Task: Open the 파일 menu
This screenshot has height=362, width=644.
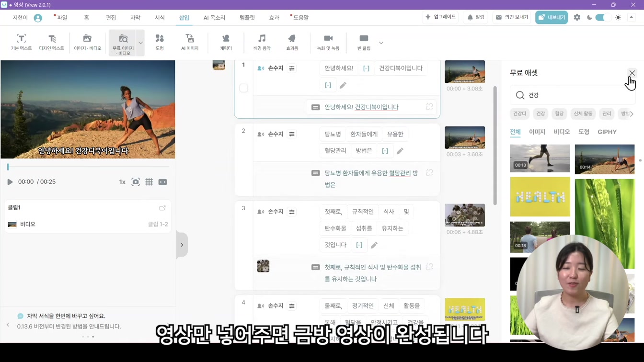Action: 62,18
